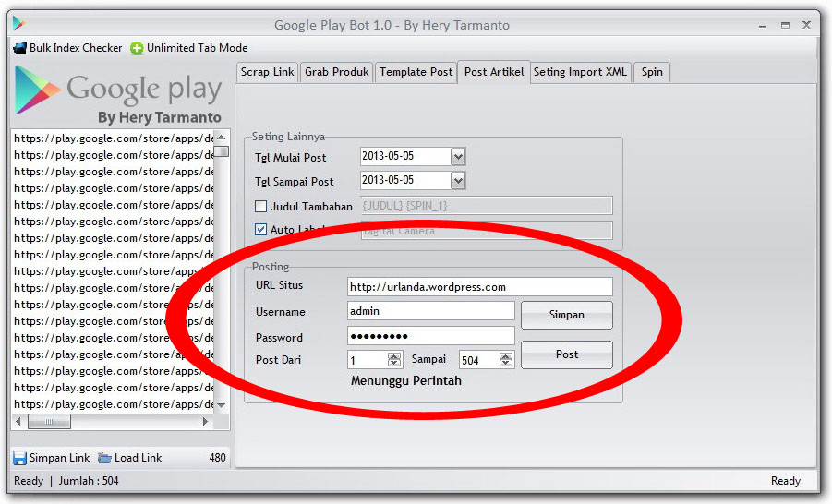Close the Google Play Bot window
Screen dimensions: 832x504
pyautogui.click(x=806, y=24)
